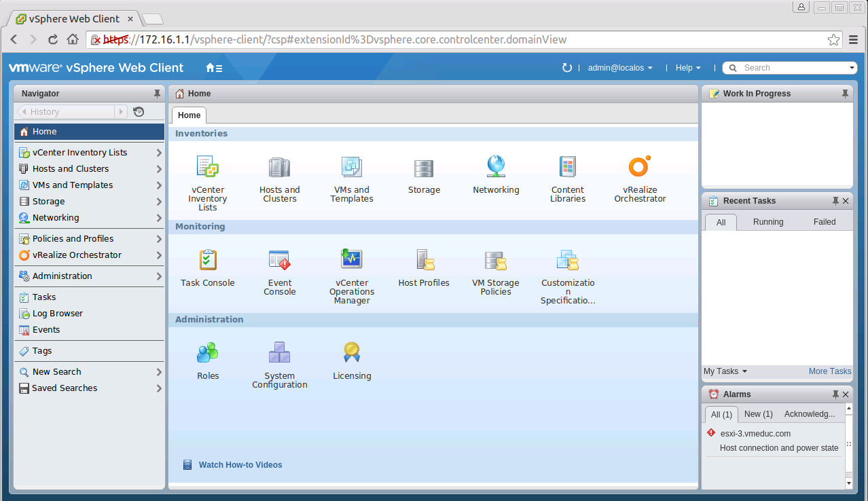
Task: Open the Networking globe icon in Inventories
Action: point(496,166)
